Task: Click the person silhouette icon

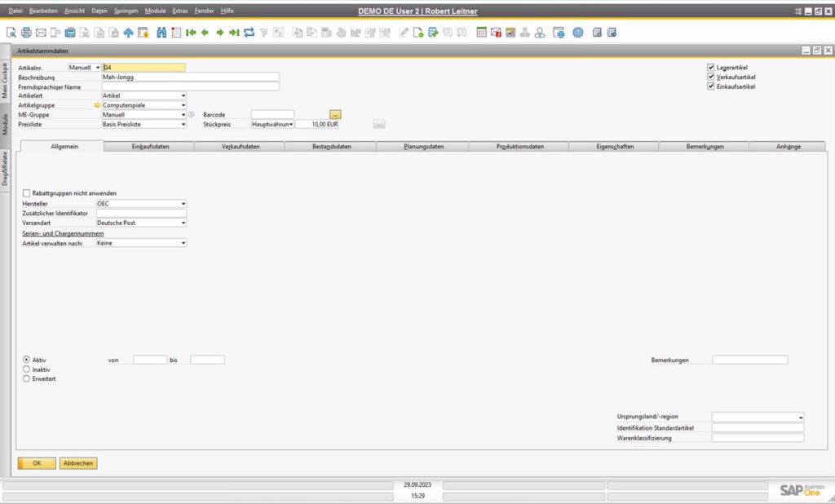Action: tap(540, 33)
